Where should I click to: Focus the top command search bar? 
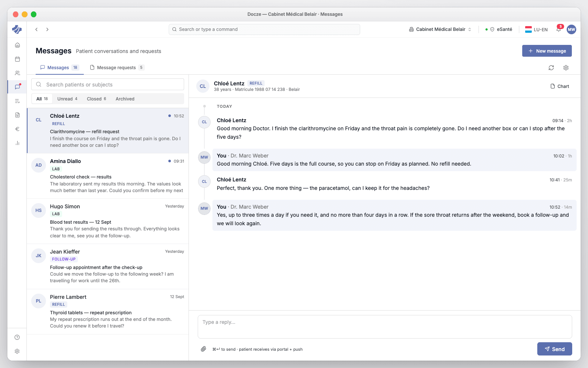(264, 29)
